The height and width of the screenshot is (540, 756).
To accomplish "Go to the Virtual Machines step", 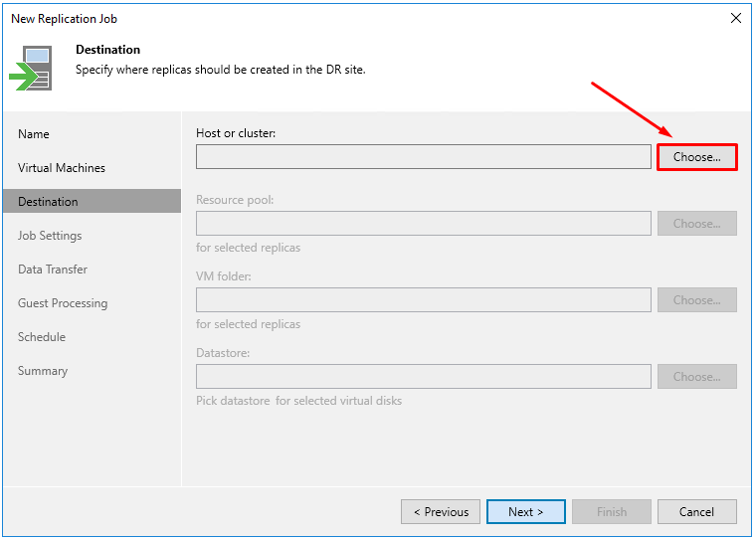I will (x=62, y=168).
